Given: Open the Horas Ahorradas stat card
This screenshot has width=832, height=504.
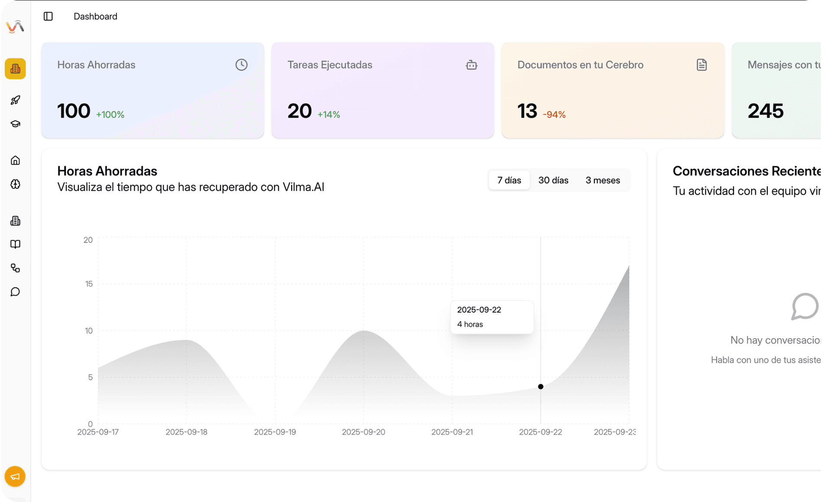Looking at the screenshot, I should 153,90.
